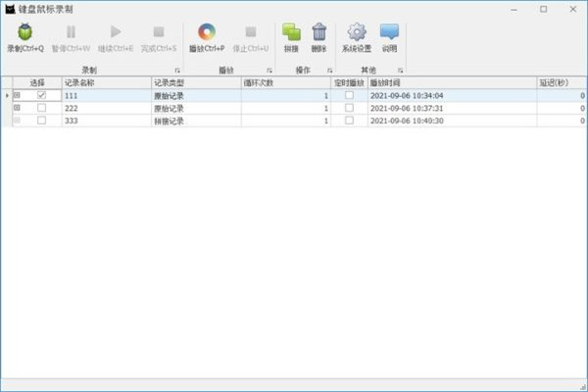Click the Finish Ctrl+S stop icon
Screen dimensions: 588x392
click(159, 32)
